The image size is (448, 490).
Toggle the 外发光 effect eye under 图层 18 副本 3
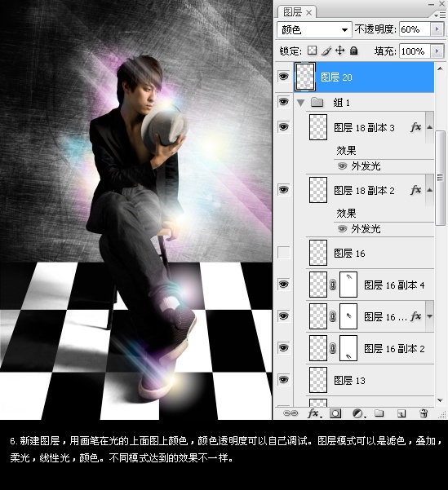point(343,166)
